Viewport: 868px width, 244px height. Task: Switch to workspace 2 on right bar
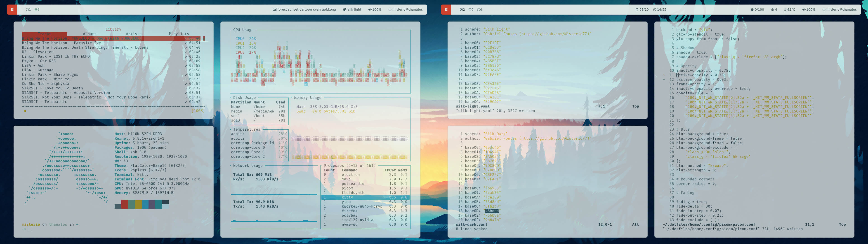pyautogui.click(x=462, y=10)
